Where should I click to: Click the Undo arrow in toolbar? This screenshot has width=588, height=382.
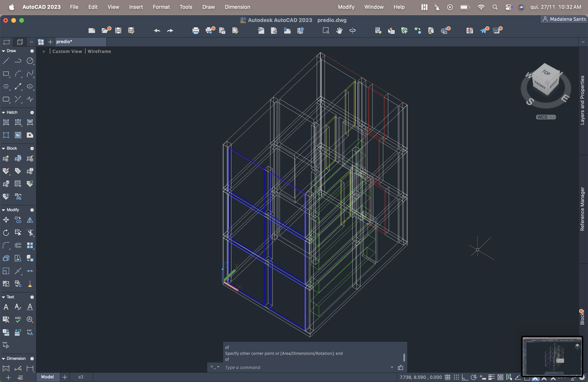click(x=157, y=31)
